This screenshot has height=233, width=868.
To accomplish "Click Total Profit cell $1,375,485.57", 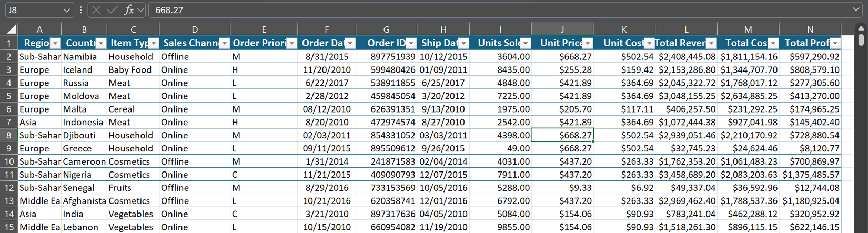I will pos(810,175).
